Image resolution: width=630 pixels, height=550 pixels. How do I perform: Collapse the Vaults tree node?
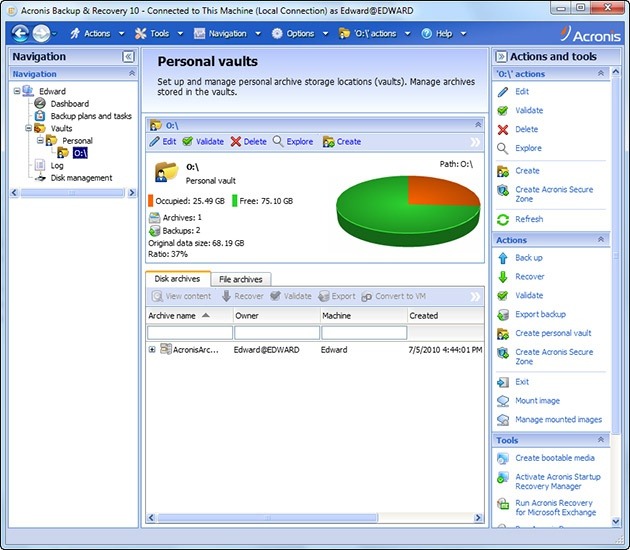29,128
